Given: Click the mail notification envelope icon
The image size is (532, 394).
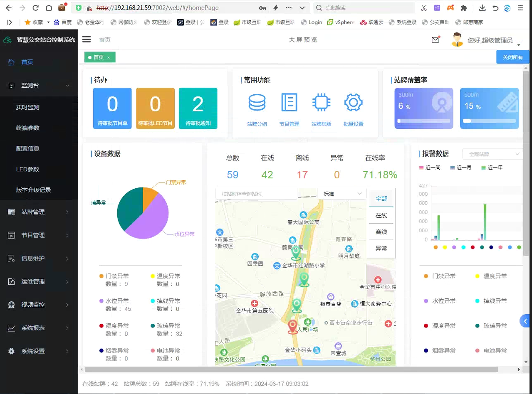Looking at the screenshot, I should (x=435, y=40).
